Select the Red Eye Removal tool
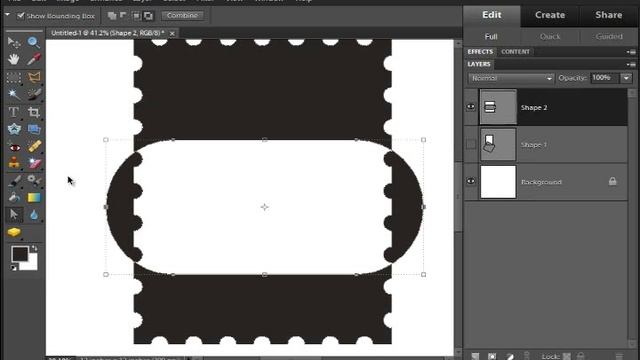Image resolution: width=640 pixels, height=360 pixels. click(14, 147)
